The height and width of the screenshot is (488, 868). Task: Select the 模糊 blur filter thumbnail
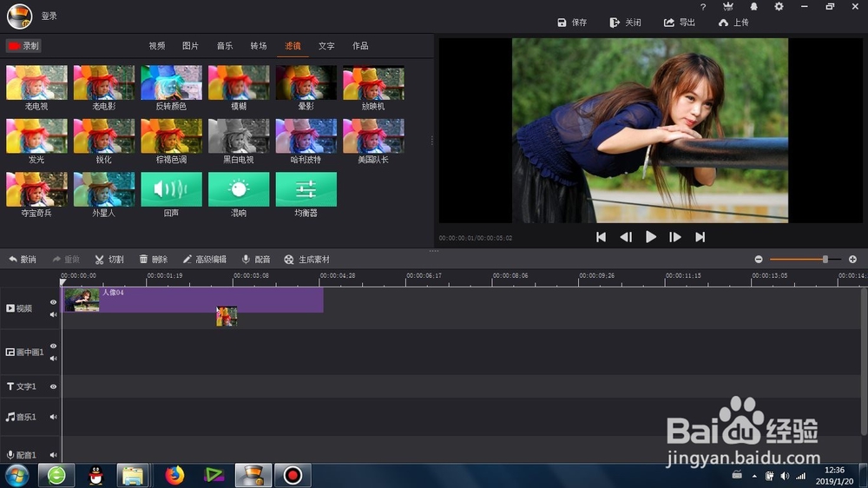239,82
